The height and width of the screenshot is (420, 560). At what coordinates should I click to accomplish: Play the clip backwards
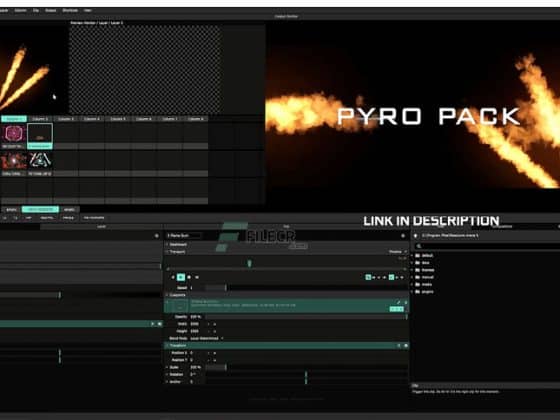pos(173,277)
